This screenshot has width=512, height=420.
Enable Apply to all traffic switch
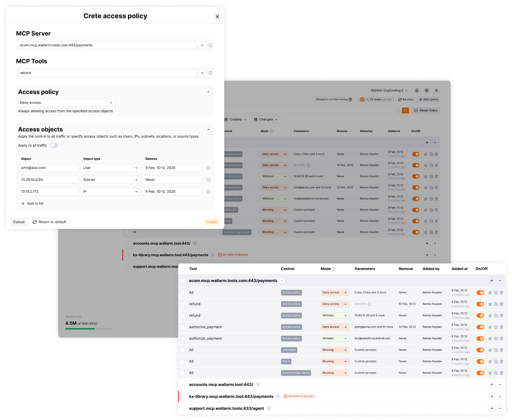54,145
